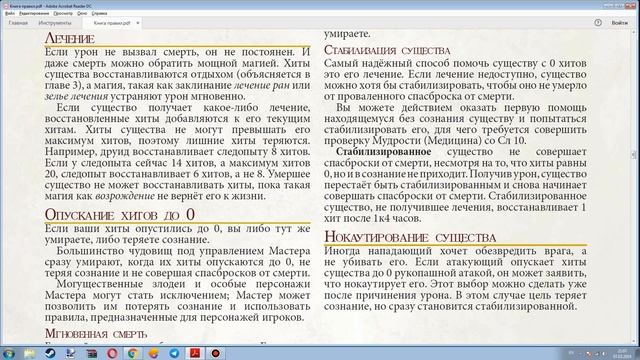Click the heading "Нокаутирование существа"
640x360 pixels.
pos(410,237)
